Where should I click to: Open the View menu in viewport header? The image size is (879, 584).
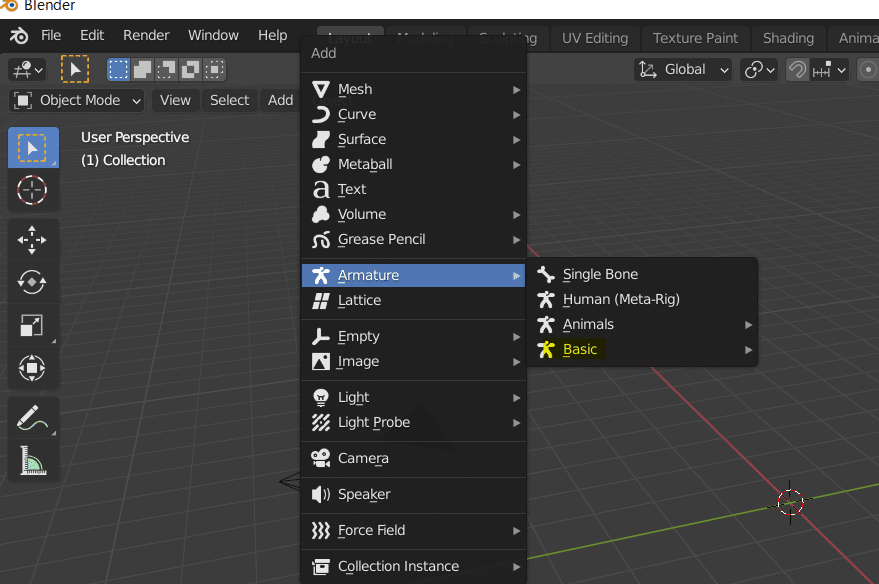click(175, 100)
